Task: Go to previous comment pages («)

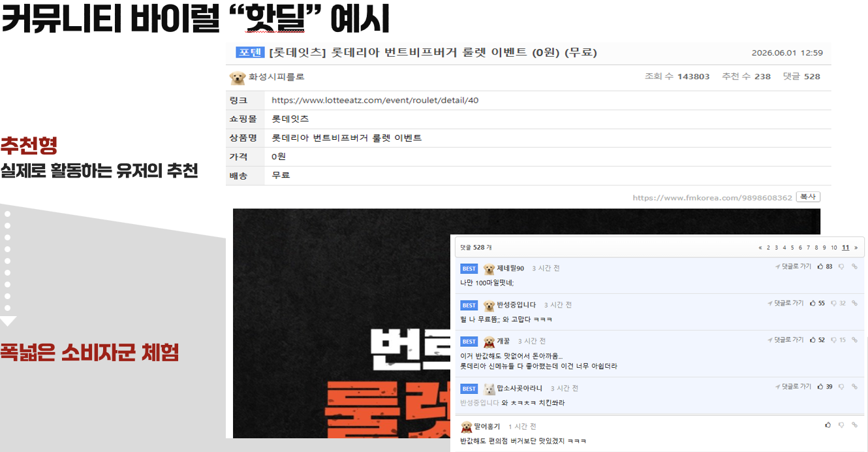Action: click(760, 248)
